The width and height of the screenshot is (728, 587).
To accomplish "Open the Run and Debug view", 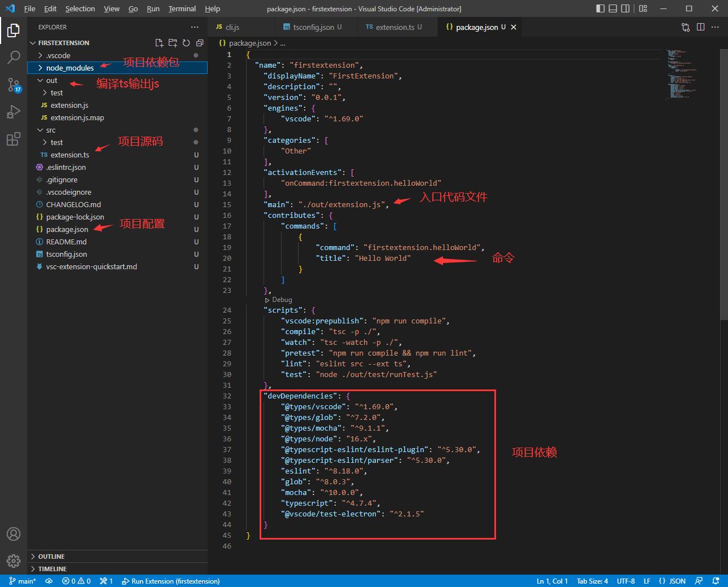I will (x=14, y=112).
